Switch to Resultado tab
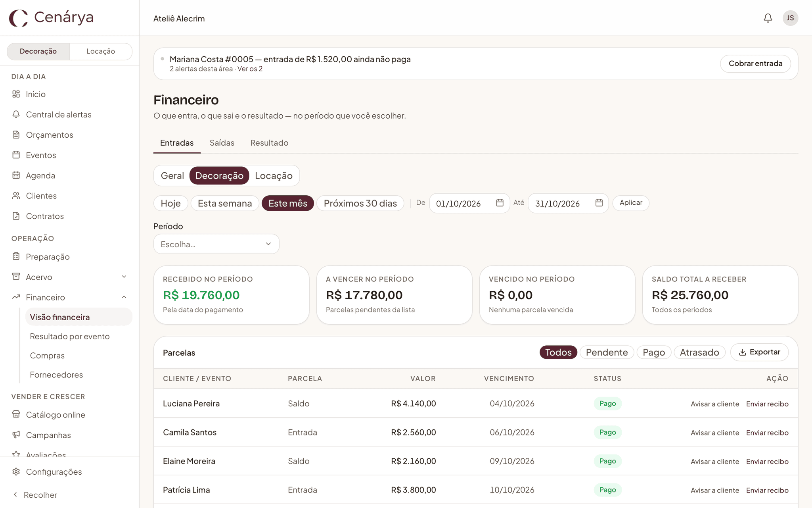The image size is (812, 508). [x=269, y=143]
